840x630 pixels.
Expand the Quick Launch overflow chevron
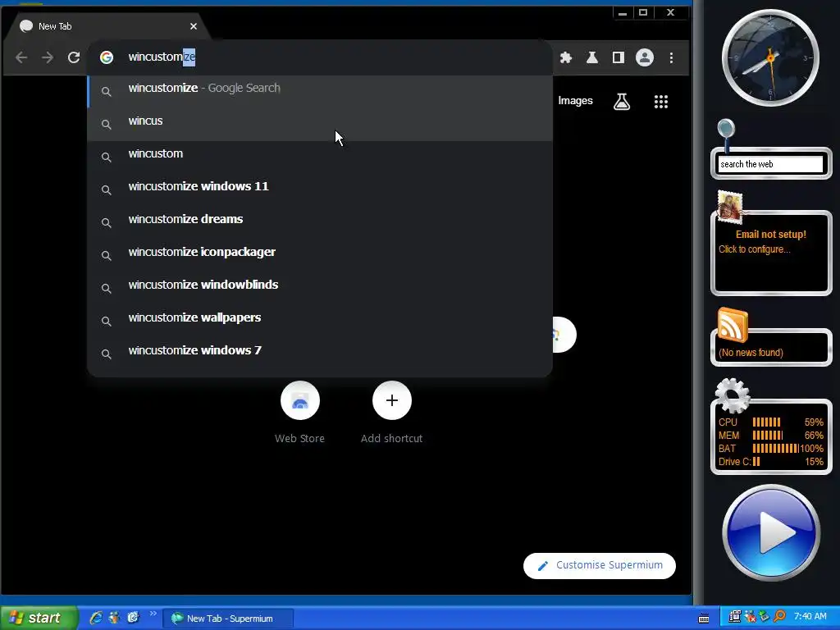click(x=153, y=614)
